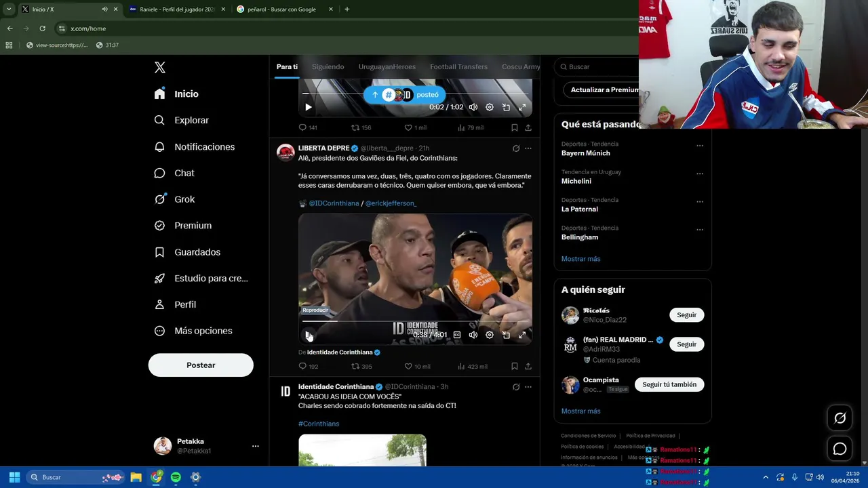Image resolution: width=868 pixels, height=488 pixels.
Task: Play the Corinthians 4:01 video
Action: [308, 335]
